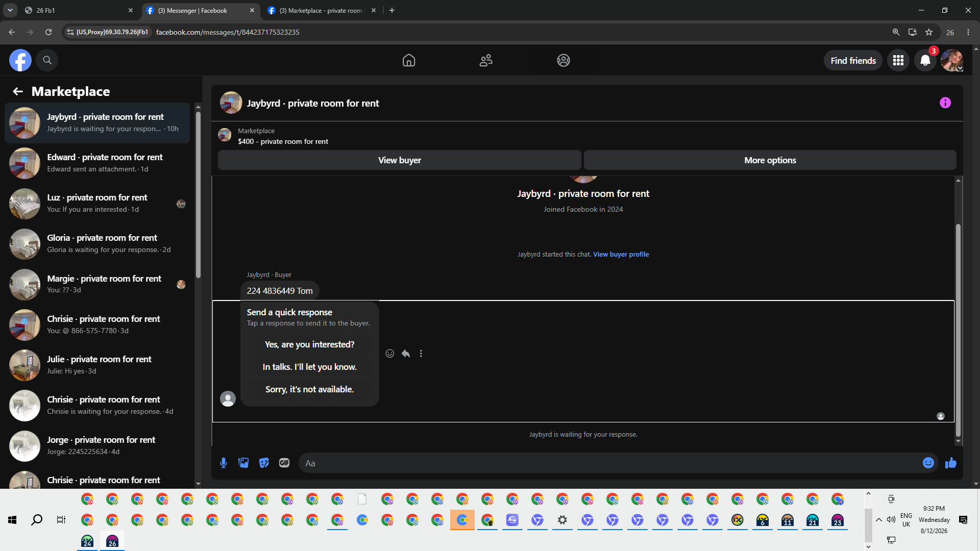
Task: Show site information for facebook.com
Action: (70, 32)
